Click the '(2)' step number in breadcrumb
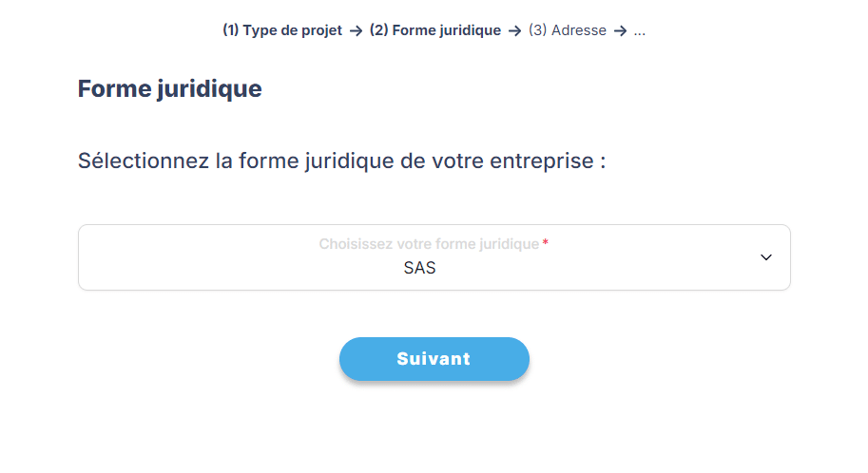 (x=378, y=30)
